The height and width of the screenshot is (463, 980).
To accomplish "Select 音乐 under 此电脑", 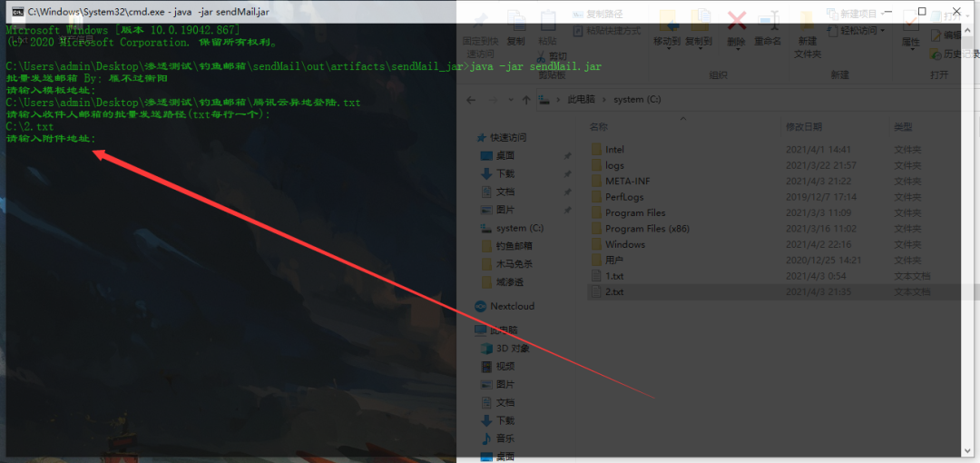I will coord(497,438).
